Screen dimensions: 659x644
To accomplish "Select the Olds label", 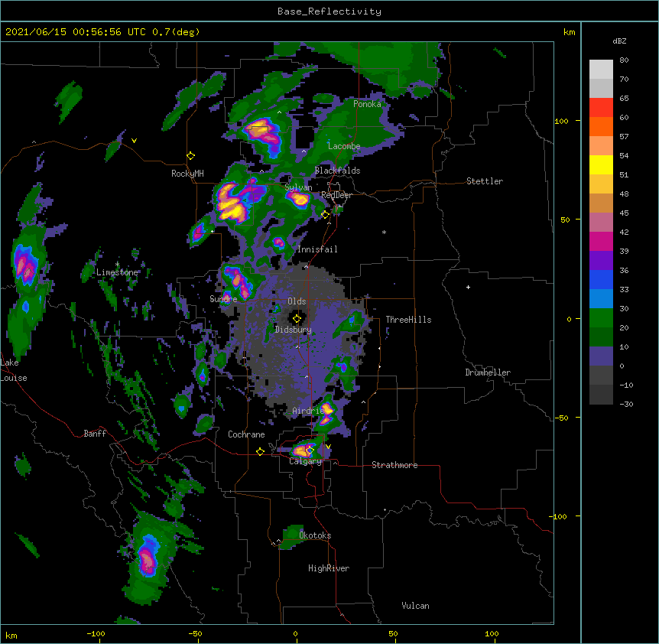I will (297, 301).
